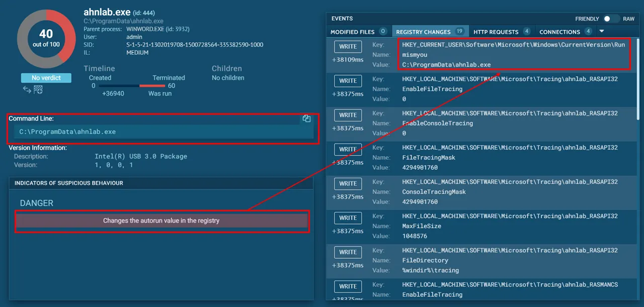
Task: Click WRITE button for FileDirectory entry
Action: tap(348, 252)
